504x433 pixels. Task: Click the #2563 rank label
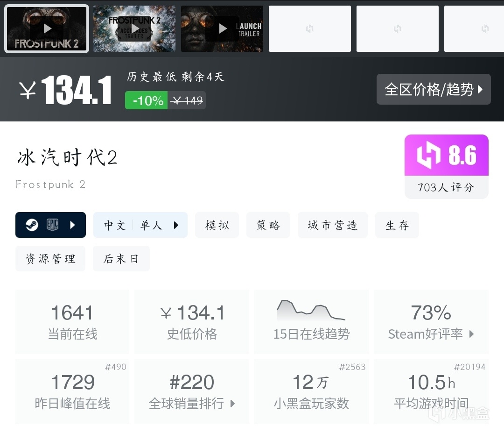pos(352,367)
